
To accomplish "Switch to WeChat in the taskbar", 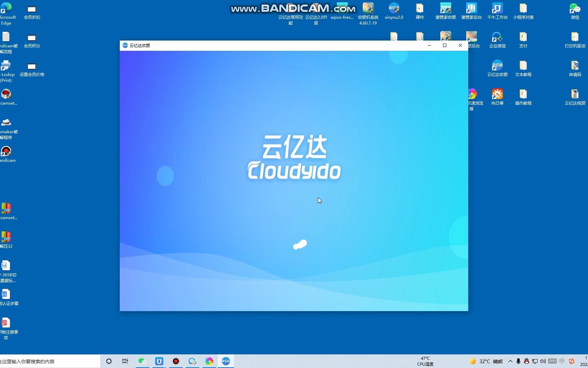I will tap(142, 361).
